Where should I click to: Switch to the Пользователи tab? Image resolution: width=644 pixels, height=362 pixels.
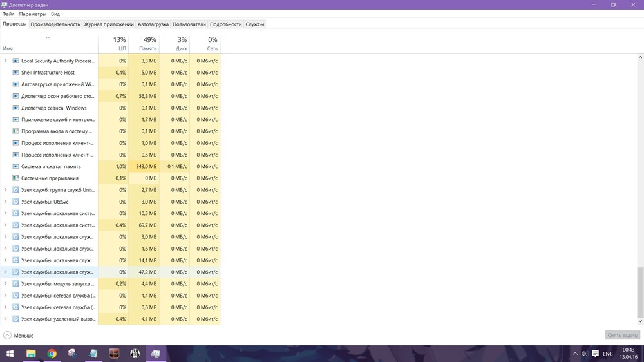[189, 24]
